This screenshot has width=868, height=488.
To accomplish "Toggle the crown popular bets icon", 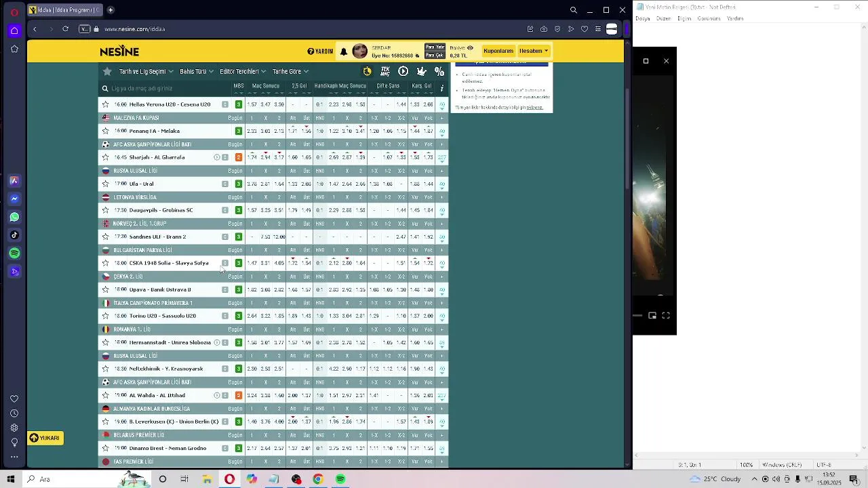I will click(x=421, y=71).
